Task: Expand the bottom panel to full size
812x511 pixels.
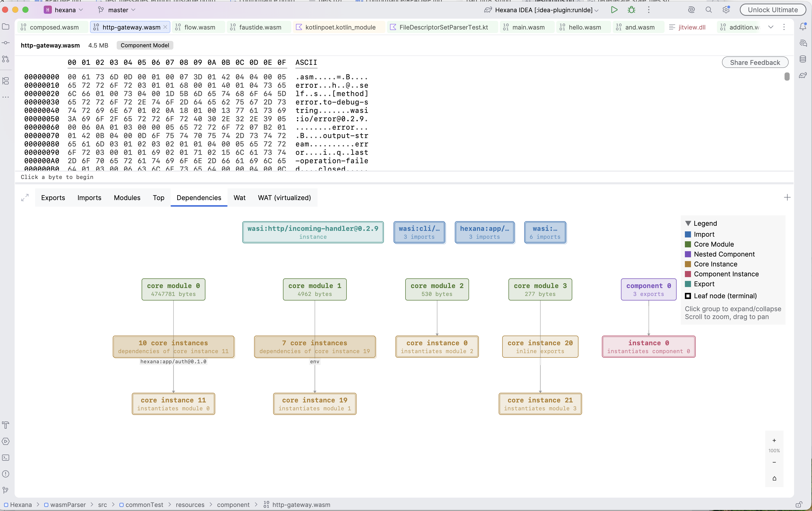Action: 25,198
